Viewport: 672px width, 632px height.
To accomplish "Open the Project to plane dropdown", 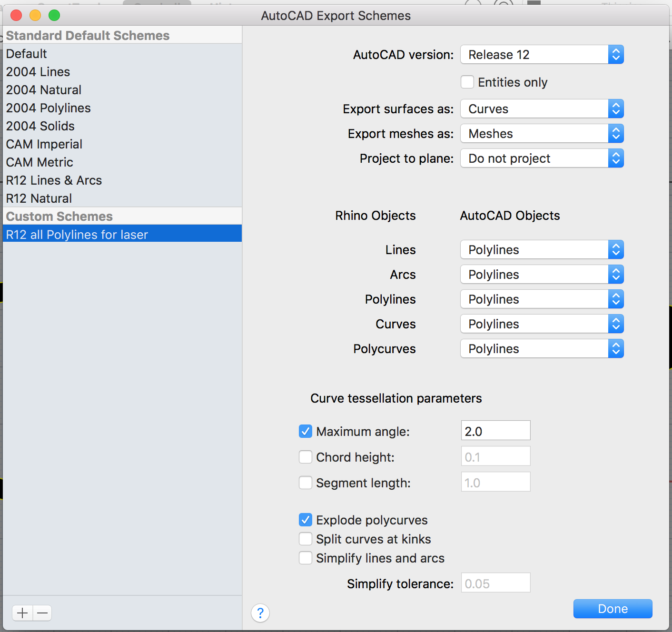I will (x=542, y=158).
